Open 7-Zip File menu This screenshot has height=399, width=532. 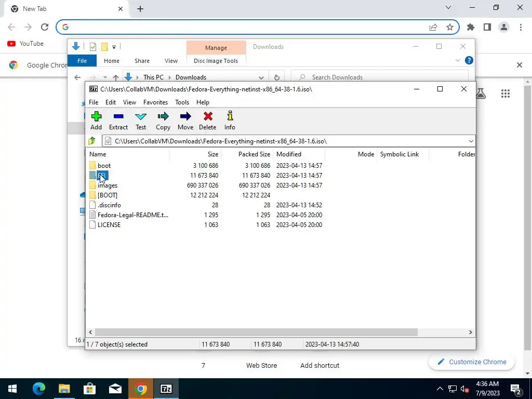tap(94, 102)
